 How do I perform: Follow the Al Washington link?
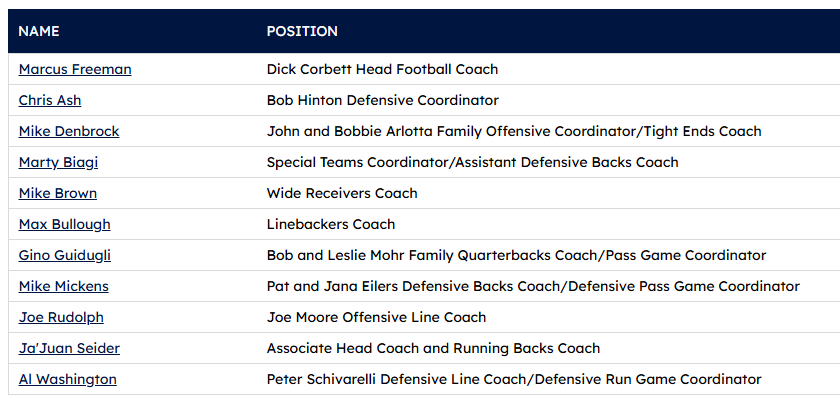68,379
